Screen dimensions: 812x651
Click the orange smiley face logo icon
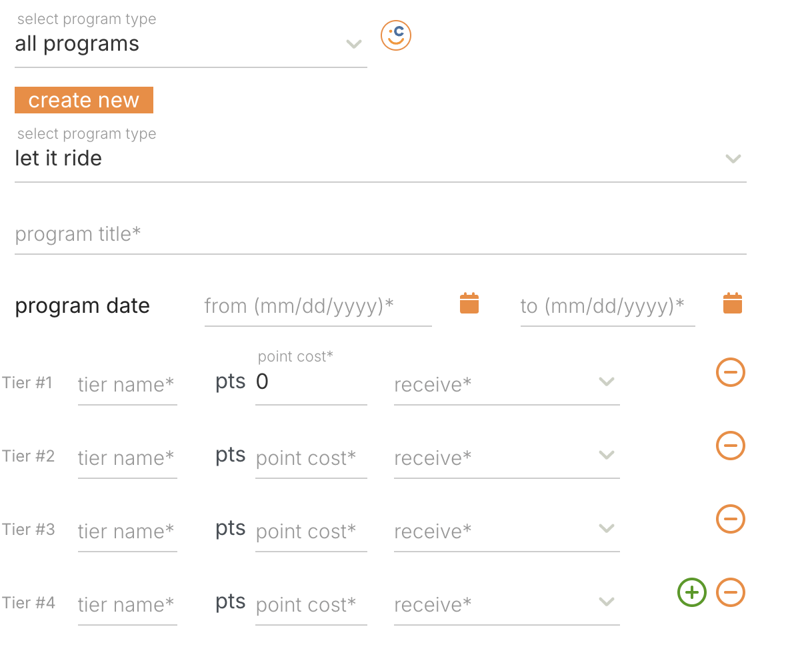click(x=396, y=35)
